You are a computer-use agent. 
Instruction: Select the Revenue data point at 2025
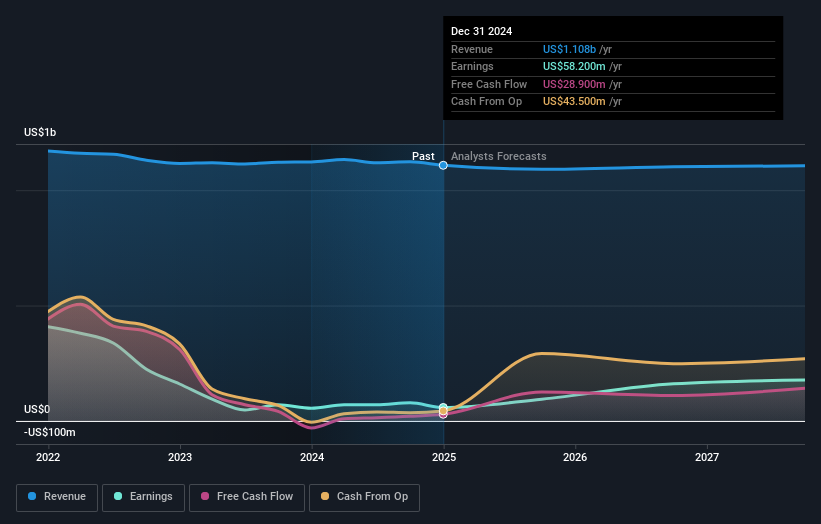click(443, 165)
